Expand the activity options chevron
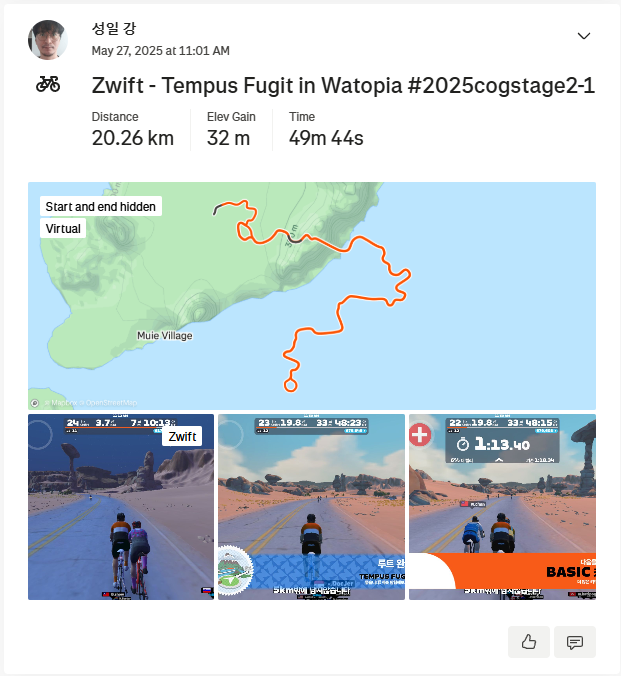Viewport: 621px width, 676px height. [x=584, y=36]
